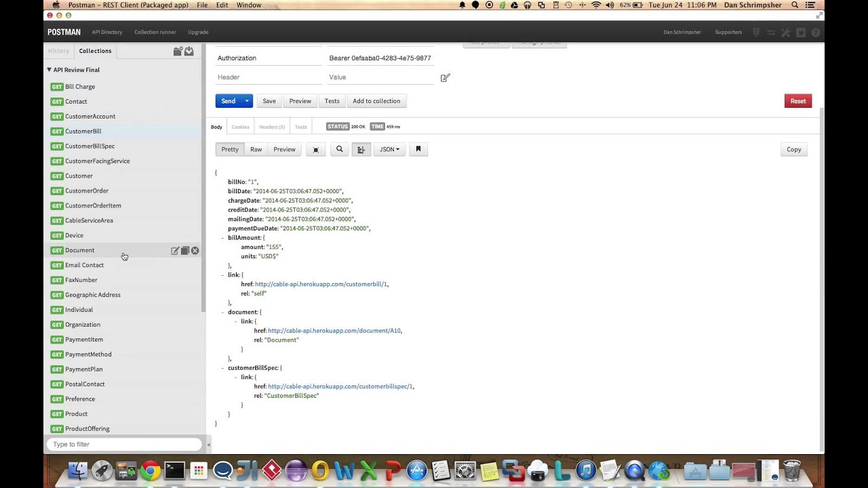Screen dimensions: 868x488
Task: Open Finder from the Dock
Action: click(x=78, y=470)
